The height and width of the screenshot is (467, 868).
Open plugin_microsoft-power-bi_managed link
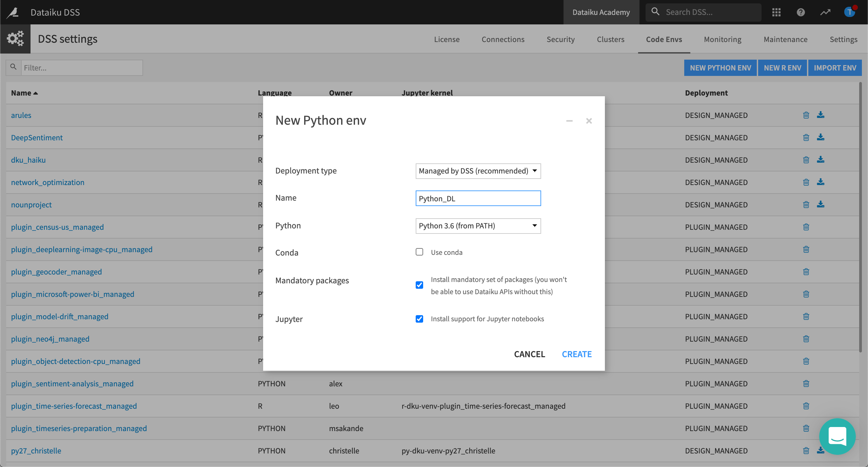73,294
